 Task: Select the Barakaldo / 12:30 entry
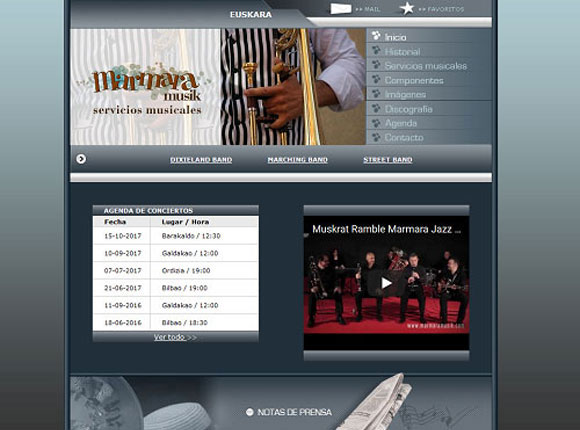[x=191, y=236]
